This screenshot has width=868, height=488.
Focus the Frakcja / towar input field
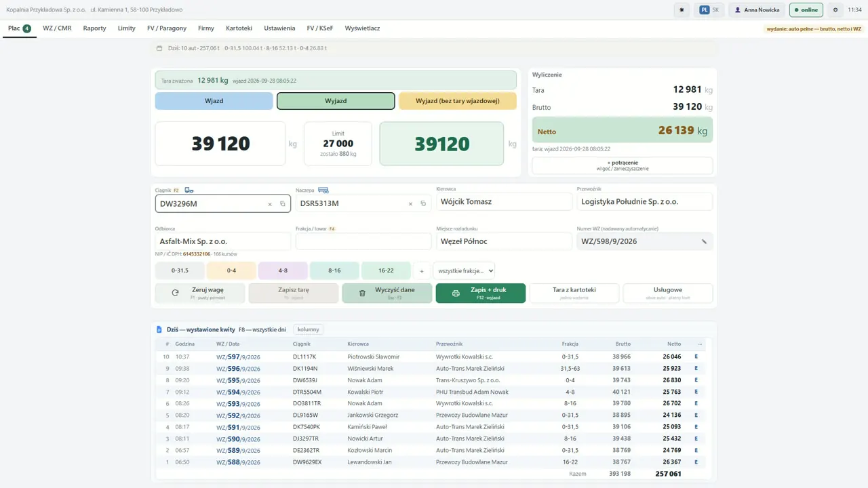(363, 241)
